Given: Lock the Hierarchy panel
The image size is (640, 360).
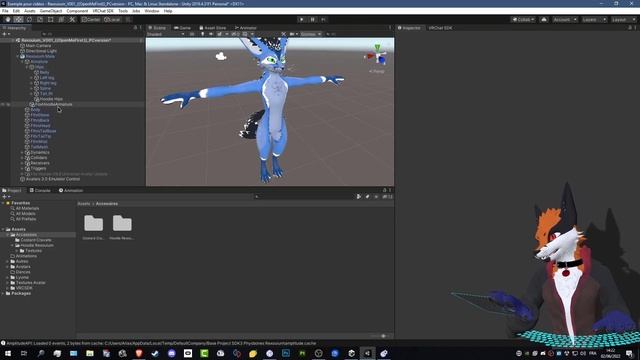Looking at the screenshot, I should (136, 28).
